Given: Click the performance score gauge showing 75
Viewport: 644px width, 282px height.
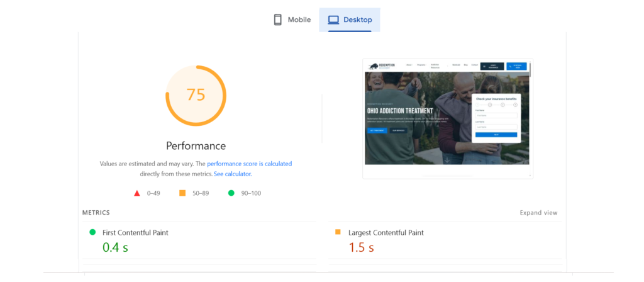Looking at the screenshot, I should [196, 95].
